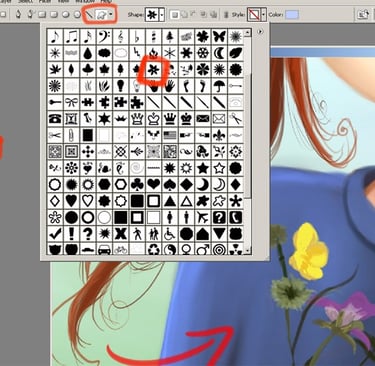The height and width of the screenshot is (366, 375).
Task: Pick the house shape
Action: (203, 234)
